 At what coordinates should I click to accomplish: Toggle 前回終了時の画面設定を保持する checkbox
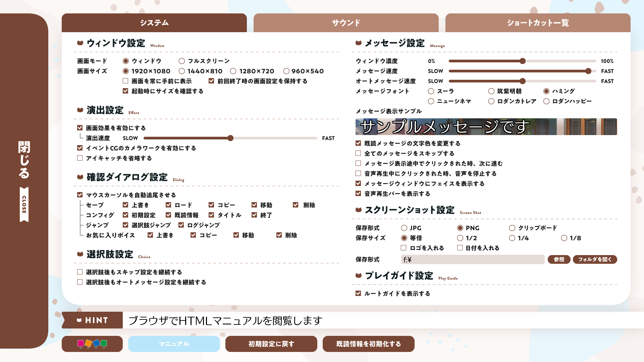(x=211, y=81)
